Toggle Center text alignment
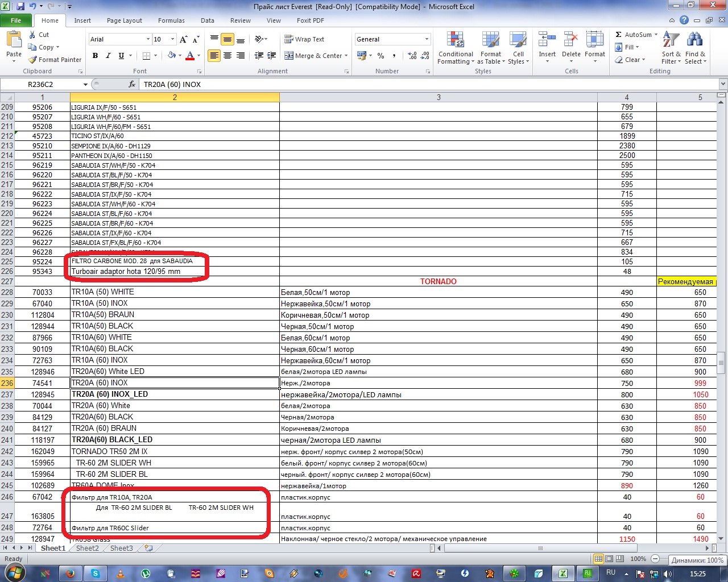728x582 pixels. pyautogui.click(x=227, y=56)
